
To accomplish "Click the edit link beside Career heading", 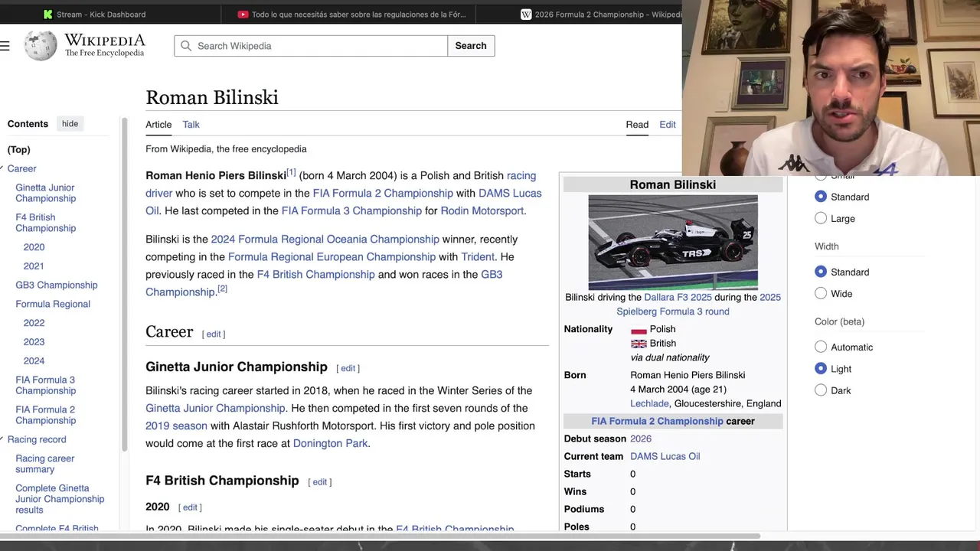I will click(x=214, y=334).
